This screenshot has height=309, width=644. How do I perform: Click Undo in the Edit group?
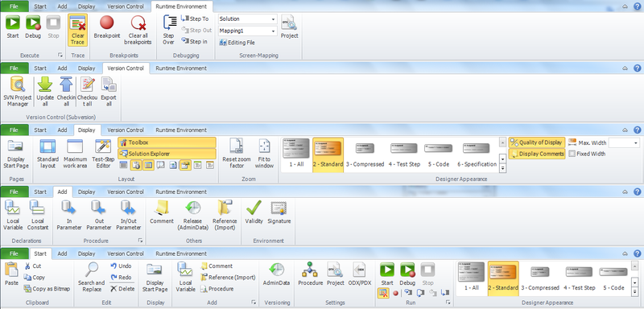coord(122,266)
